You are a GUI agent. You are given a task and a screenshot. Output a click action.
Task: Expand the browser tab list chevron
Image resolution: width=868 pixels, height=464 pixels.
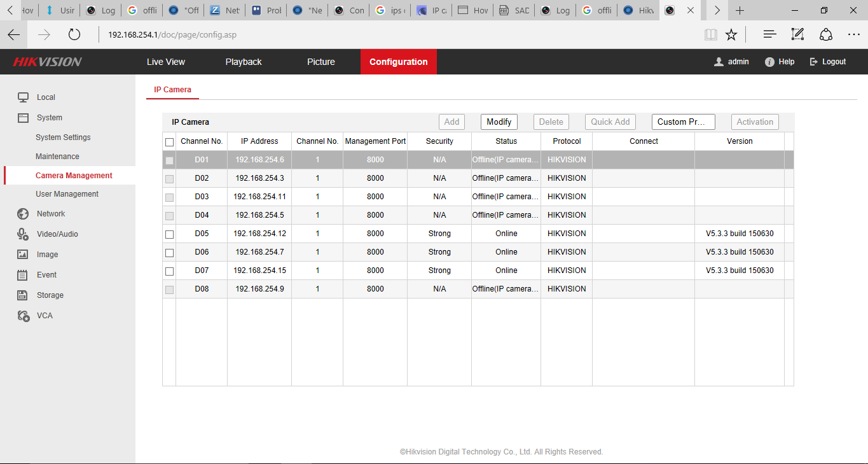click(x=717, y=10)
